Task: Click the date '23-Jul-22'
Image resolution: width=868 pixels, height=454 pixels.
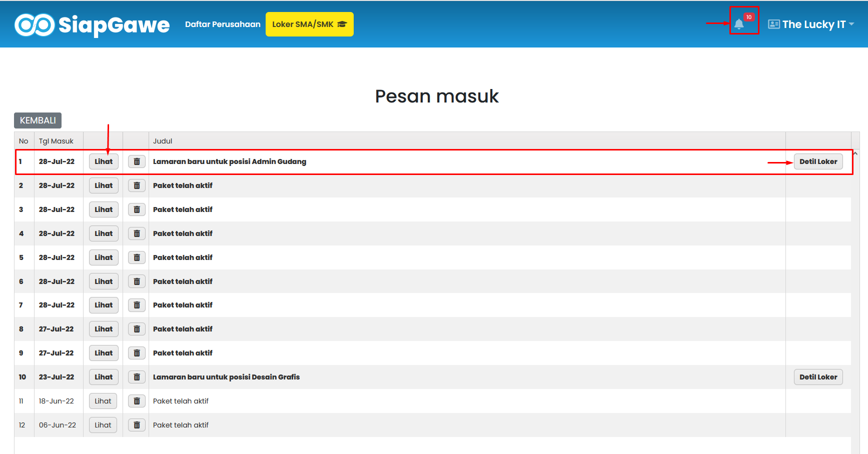Action: (57, 377)
